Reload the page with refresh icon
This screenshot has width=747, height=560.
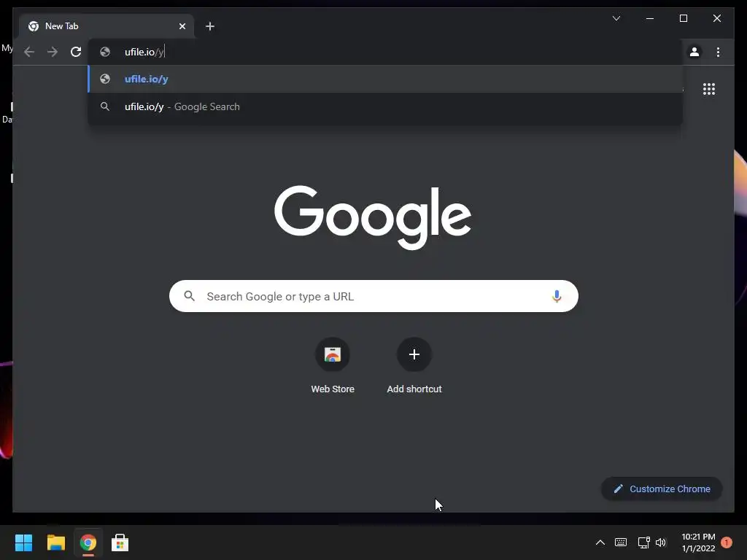click(x=76, y=52)
